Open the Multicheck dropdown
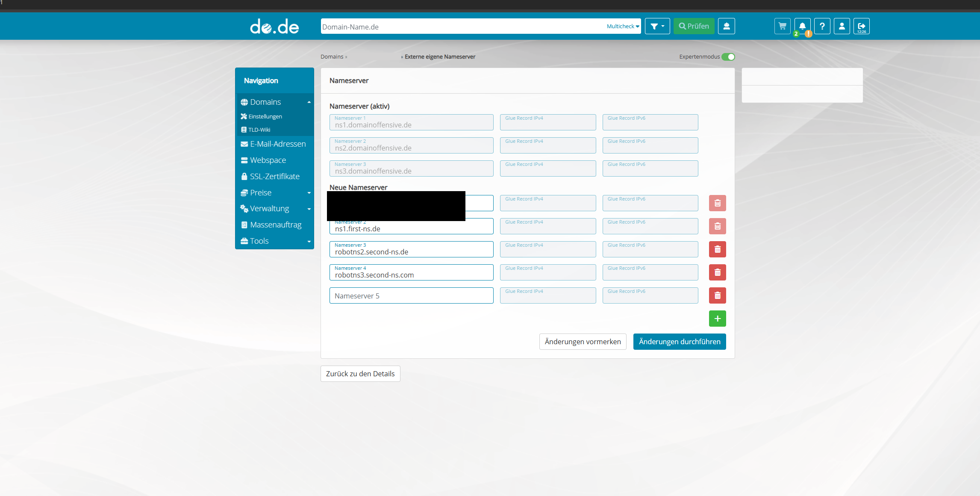This screenshot has width=980, height=496. [623, 27]
